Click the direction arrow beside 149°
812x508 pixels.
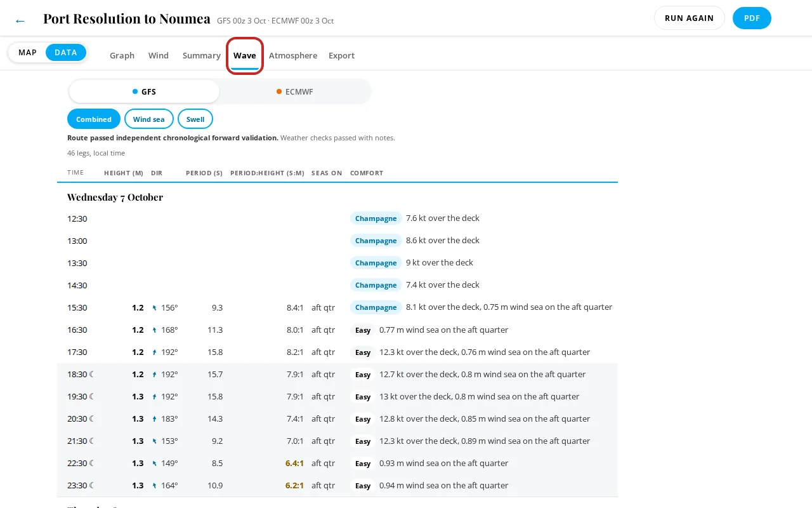154,464
